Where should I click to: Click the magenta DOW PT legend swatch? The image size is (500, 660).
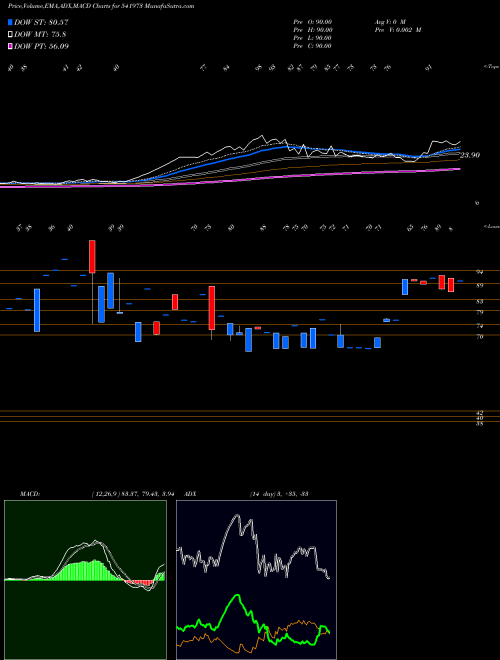[11, 46]
